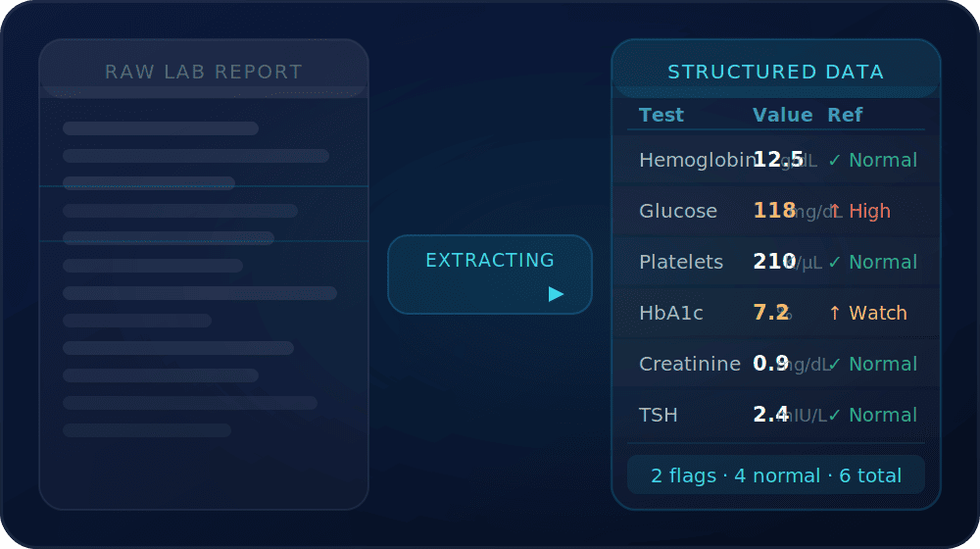Click the summary bar showing 2 flags
Screen dimensions: 980x549
[x=775, y=475]
